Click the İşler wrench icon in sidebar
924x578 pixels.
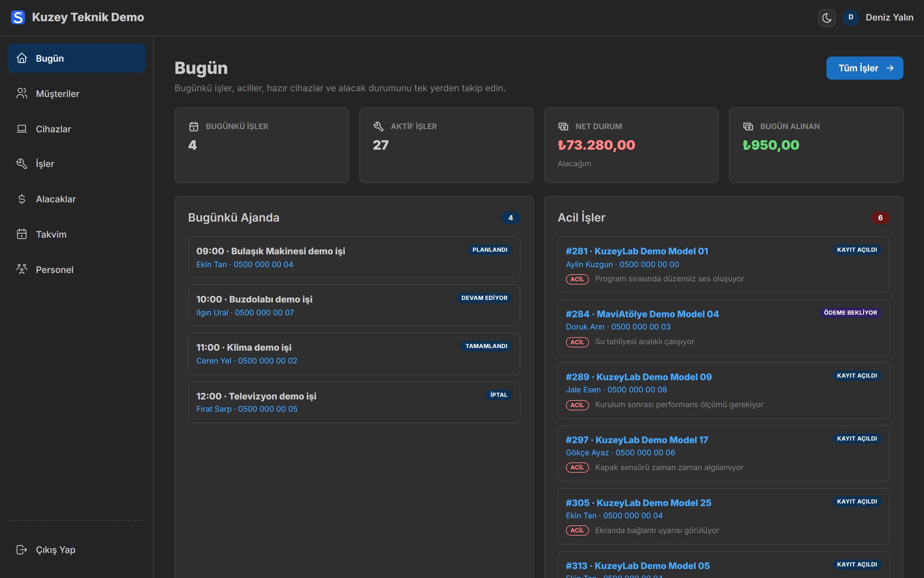(22, 164)
